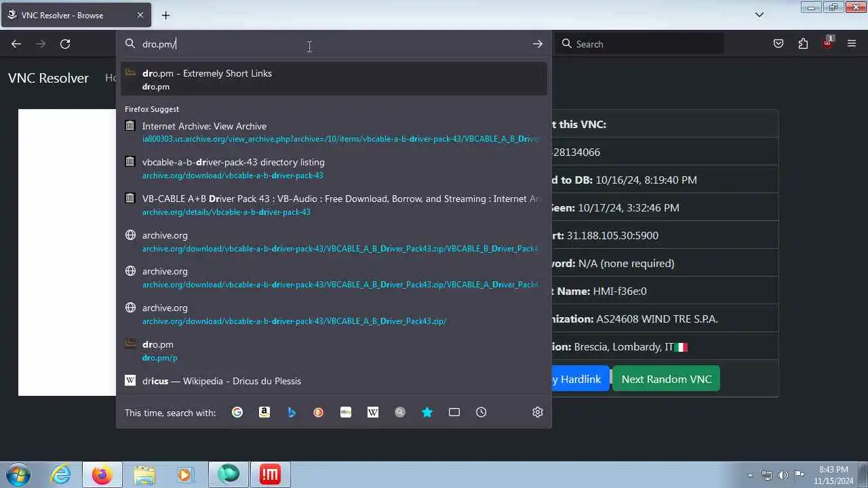Click Next Random VNC button
The image size is (868, 488).
coord(666,379)
